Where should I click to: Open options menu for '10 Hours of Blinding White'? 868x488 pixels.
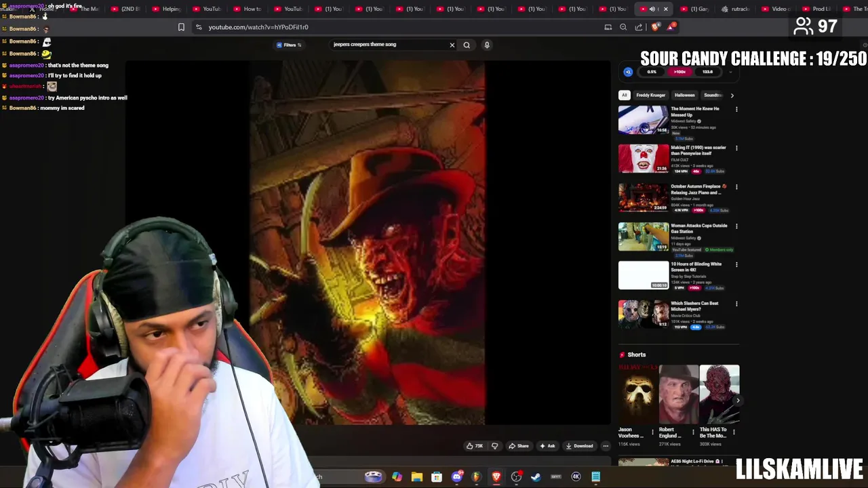tap(736, 265)
